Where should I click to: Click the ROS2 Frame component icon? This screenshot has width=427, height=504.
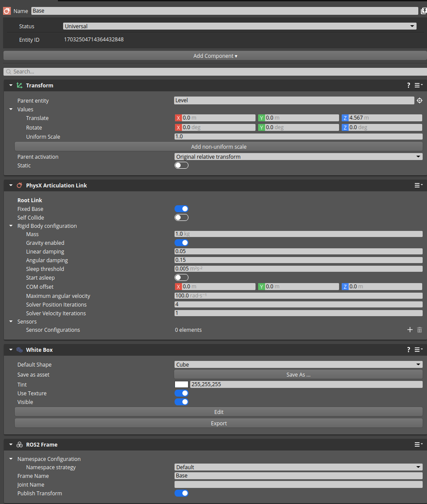(19, 444)
